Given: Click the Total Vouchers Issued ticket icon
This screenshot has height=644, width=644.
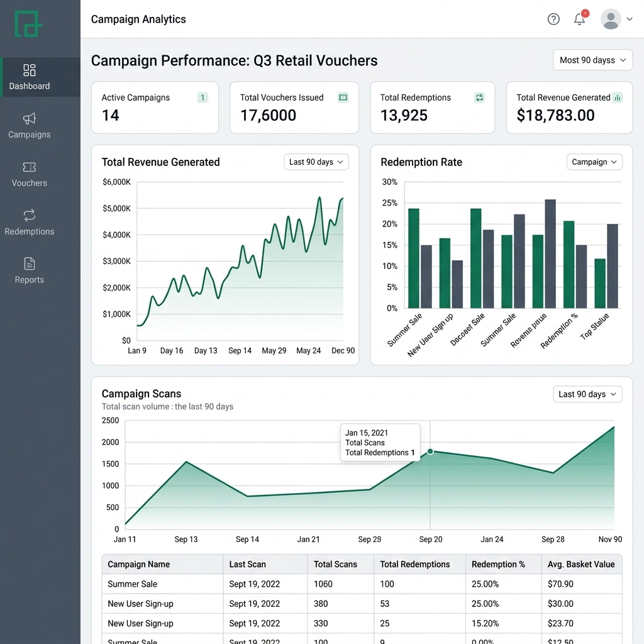Looking at the screenshot, I should (x=343, y=97).
